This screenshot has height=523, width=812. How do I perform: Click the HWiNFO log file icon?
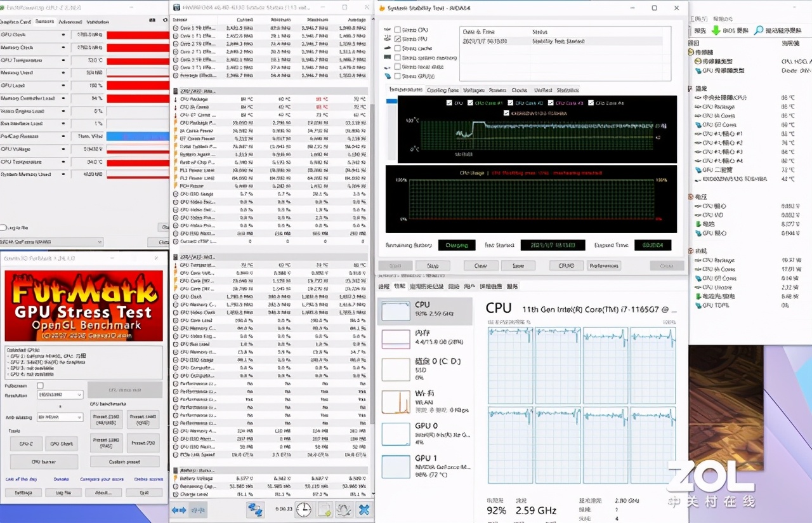point(324,509)
